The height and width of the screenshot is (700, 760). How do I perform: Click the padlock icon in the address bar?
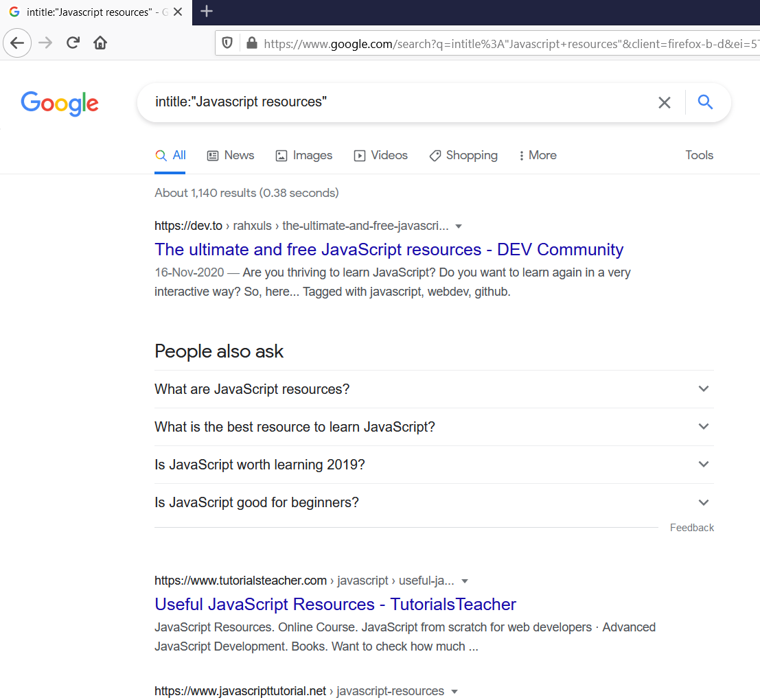click(251, 43)
